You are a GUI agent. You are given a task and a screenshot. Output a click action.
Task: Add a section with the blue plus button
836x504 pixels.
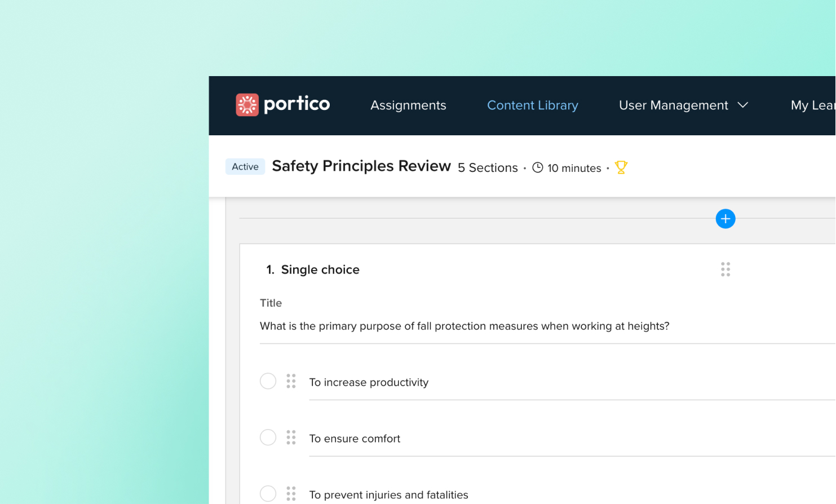tap(726, 219)
